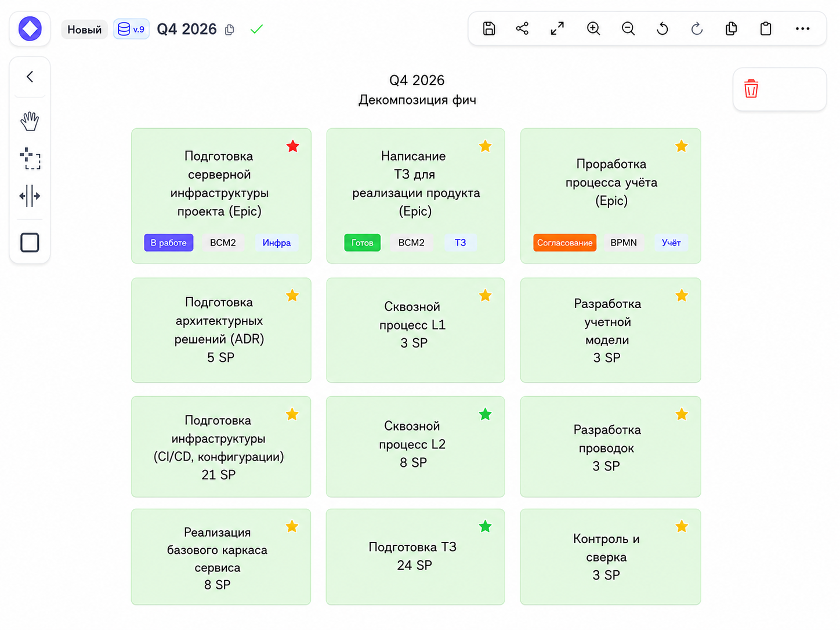Click Декомпозиция фич subtitle text
840x630 pixels.
(x=417, y=100)
